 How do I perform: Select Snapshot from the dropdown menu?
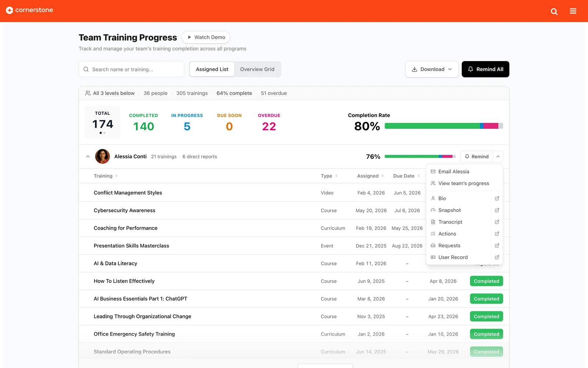click(459, 210)
